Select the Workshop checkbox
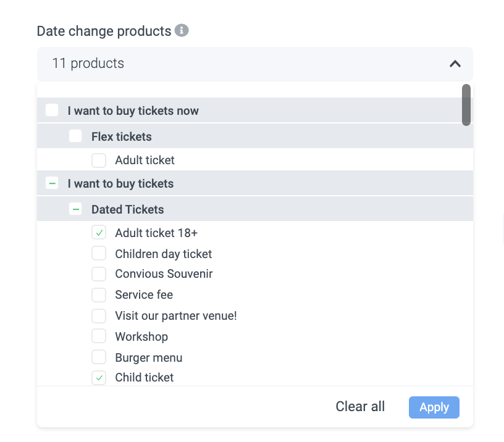Screen dimensions: 504x442 [99, 336]
